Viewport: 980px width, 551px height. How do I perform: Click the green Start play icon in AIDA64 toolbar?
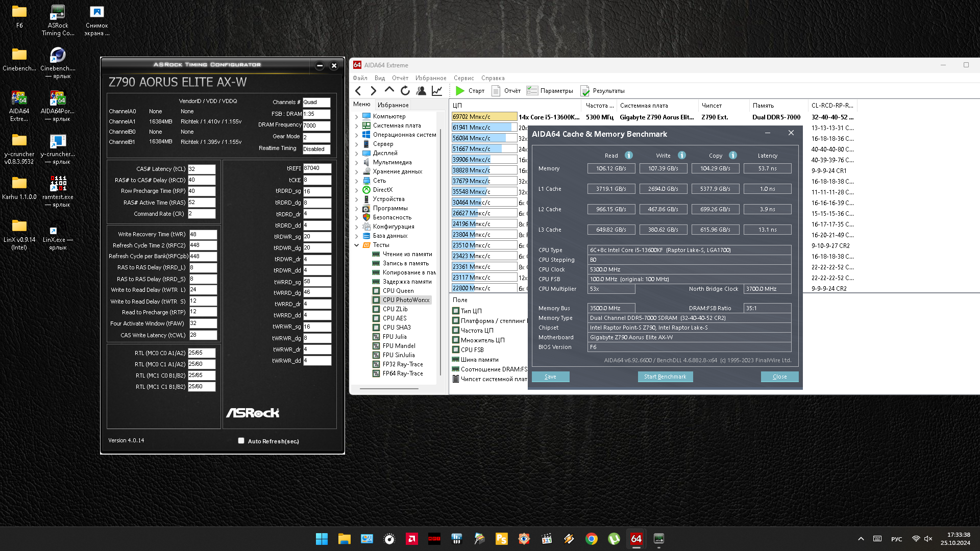coord(460,91)
